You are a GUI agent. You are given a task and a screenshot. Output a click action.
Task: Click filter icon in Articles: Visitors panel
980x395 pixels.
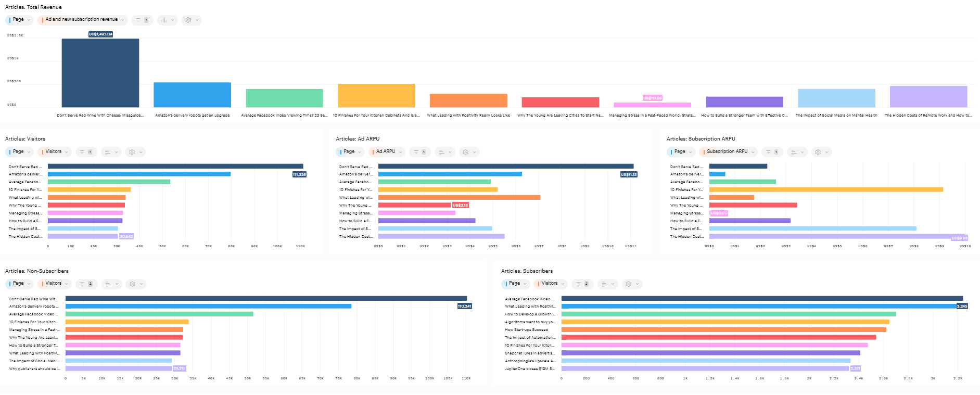[x=85, y=152]
